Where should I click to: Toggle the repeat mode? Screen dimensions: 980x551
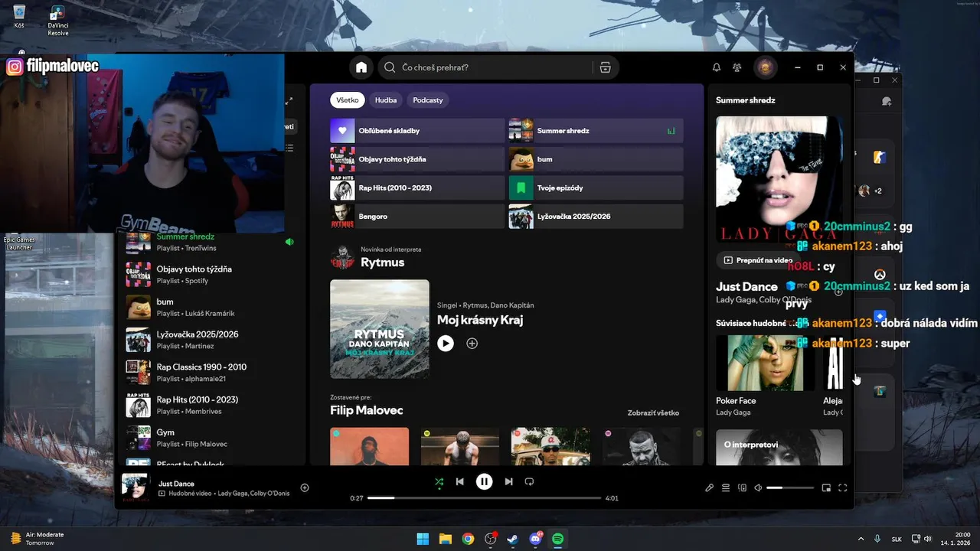[529, 482]
